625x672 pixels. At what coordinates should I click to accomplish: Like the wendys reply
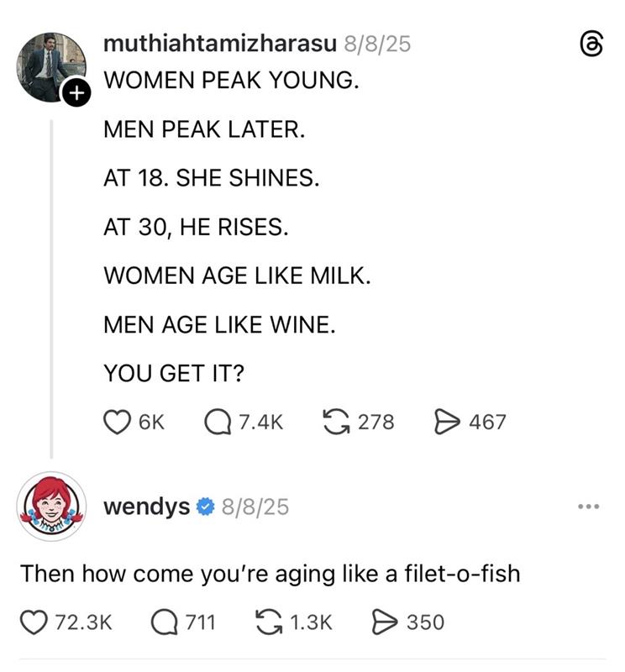(x=33, y=622)
